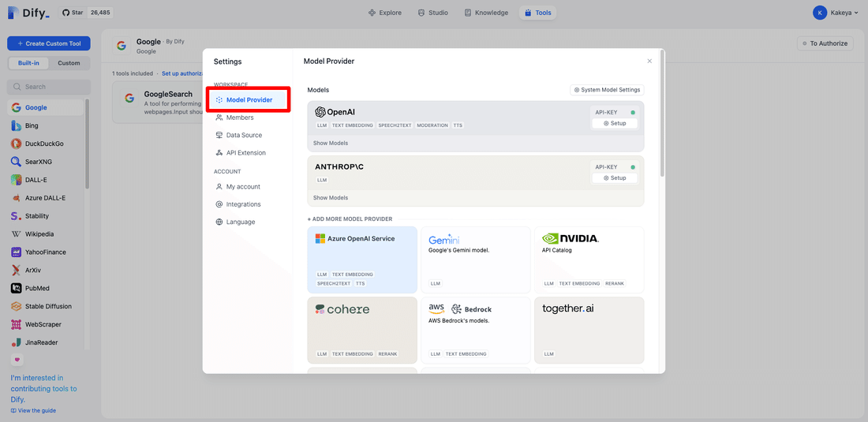The image size is (868, 422).
Task: Open the Google tool in the sidebar
Action: pyautogui.click(x=46, y=108)
